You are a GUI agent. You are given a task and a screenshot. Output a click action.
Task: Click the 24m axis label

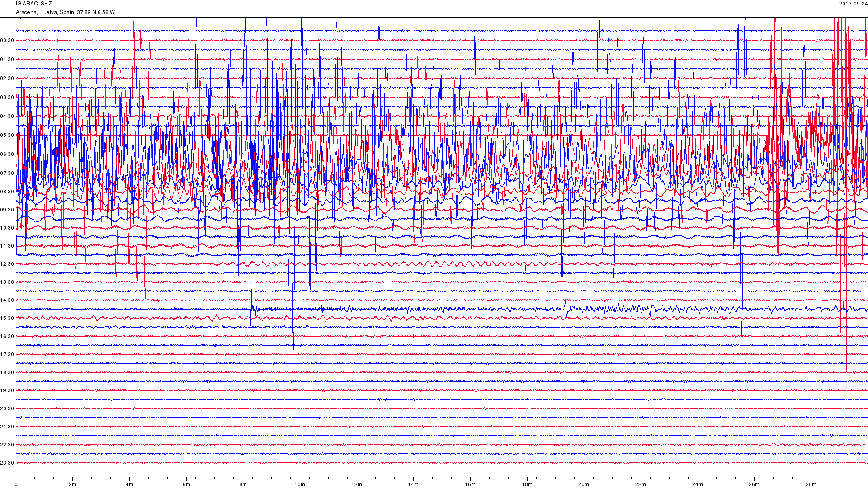pyautogui.click(x=698, y=484)
